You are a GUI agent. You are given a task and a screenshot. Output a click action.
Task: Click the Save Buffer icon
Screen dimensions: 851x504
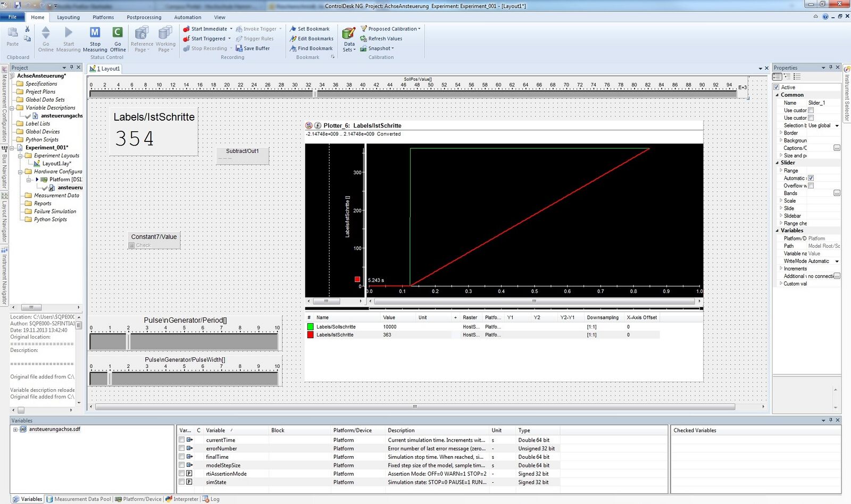point(239,48)
